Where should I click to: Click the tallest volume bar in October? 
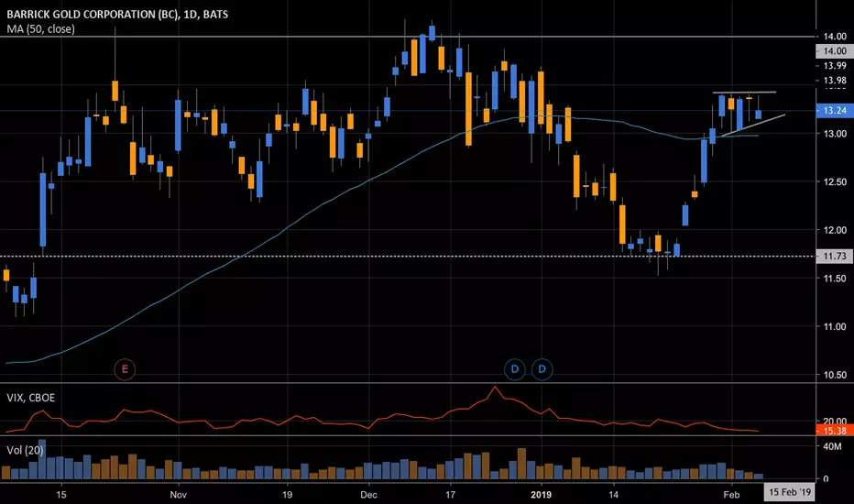tap(42, 459)
